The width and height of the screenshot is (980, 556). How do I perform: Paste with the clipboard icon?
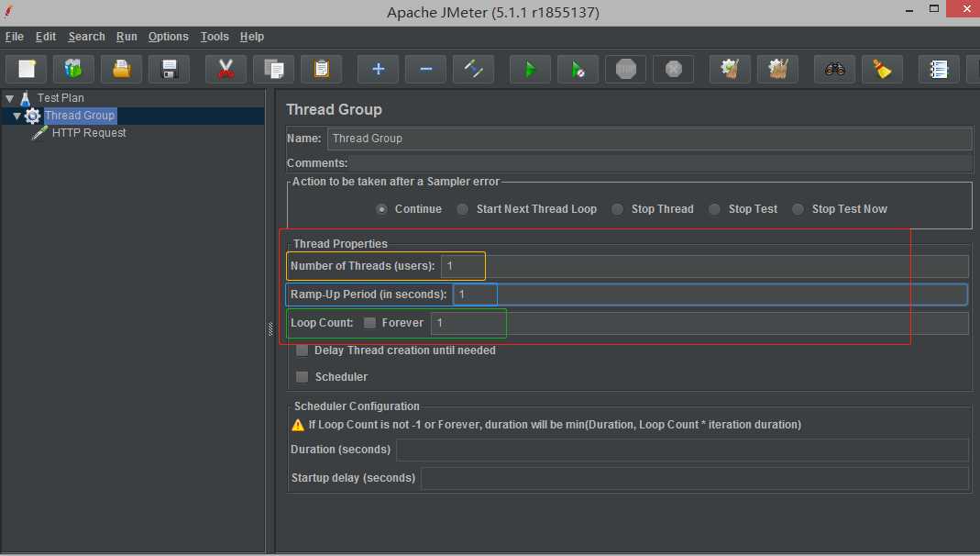[321, 69]
